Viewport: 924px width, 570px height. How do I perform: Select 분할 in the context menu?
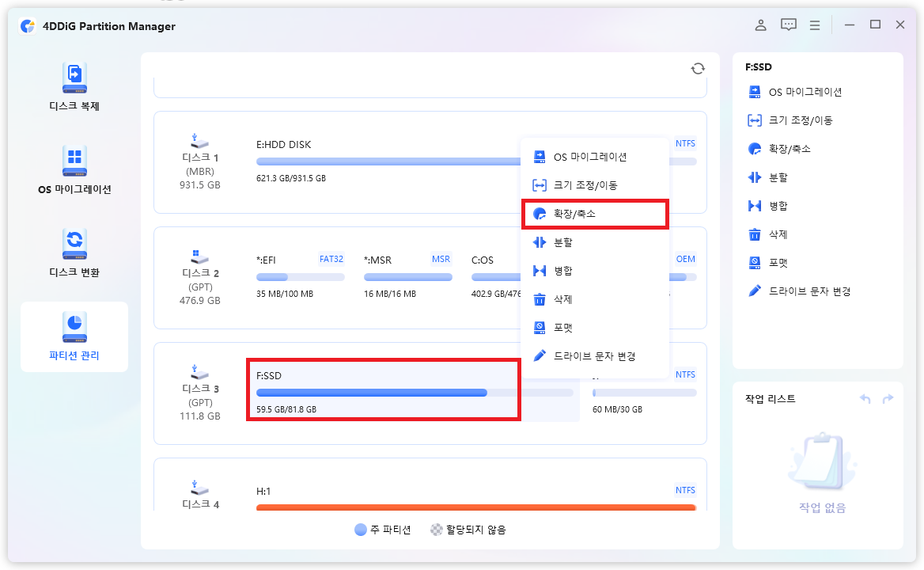(594, 242)
